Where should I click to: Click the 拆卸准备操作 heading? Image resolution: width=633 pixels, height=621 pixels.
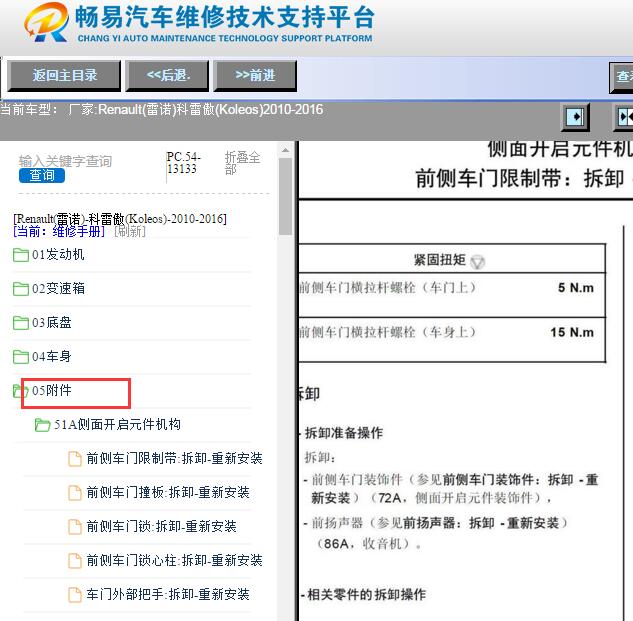pyautogui.click(x=344, y=433)
